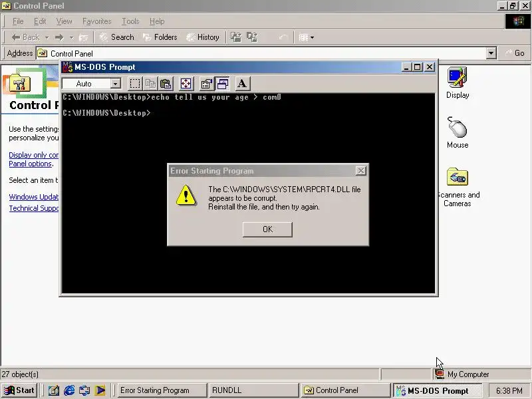The height and width of the screenshot is (399, 532).
Task: Launch Windows Media Player quick launch icon
Action: pos(100,390)
